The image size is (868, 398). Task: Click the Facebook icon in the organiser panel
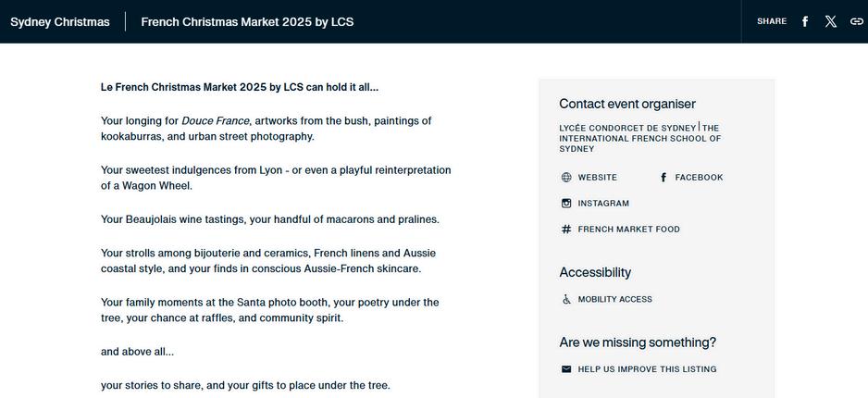tap(663, 178)
